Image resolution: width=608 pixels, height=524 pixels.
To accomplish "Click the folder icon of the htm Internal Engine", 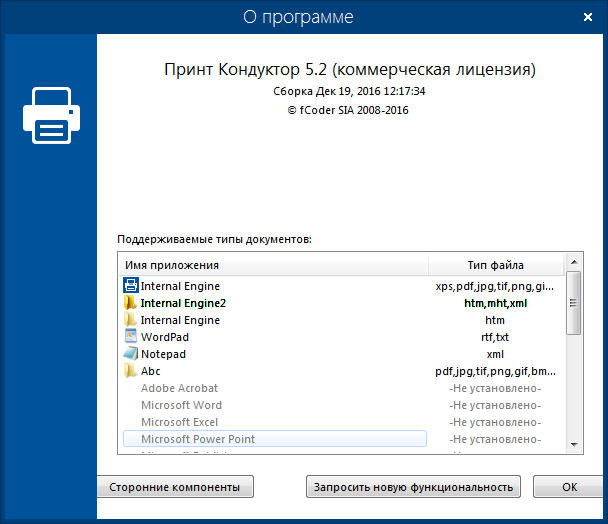I will coord(130,320).
